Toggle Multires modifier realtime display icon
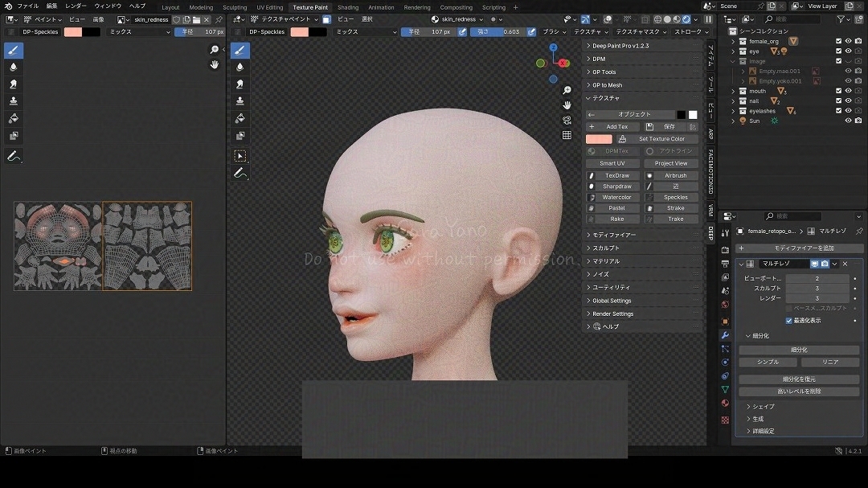The width and height of the screenshot is (868, 488). click(814, 264)
